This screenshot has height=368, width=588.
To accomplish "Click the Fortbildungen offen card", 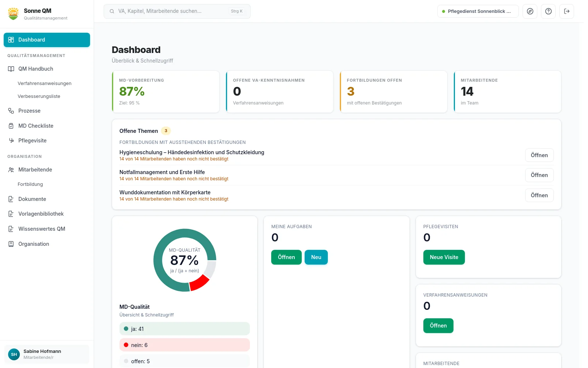I will click(x=394, y=92).
